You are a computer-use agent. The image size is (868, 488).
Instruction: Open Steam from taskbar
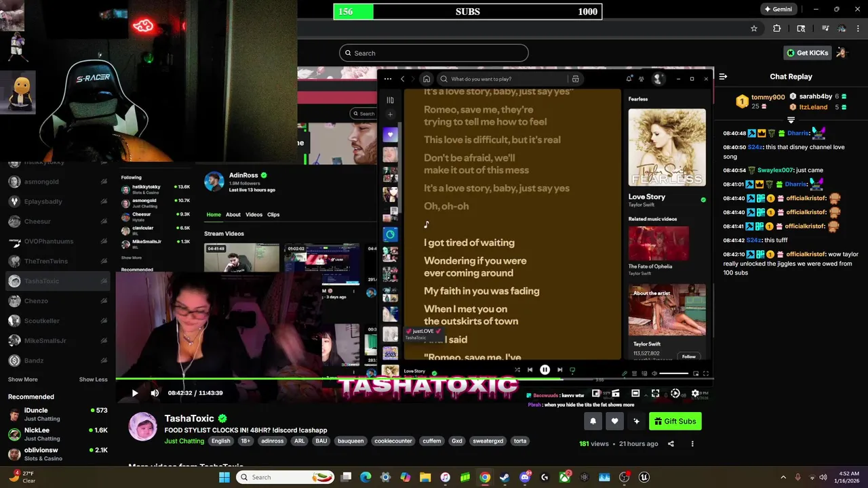coord(505,477)
